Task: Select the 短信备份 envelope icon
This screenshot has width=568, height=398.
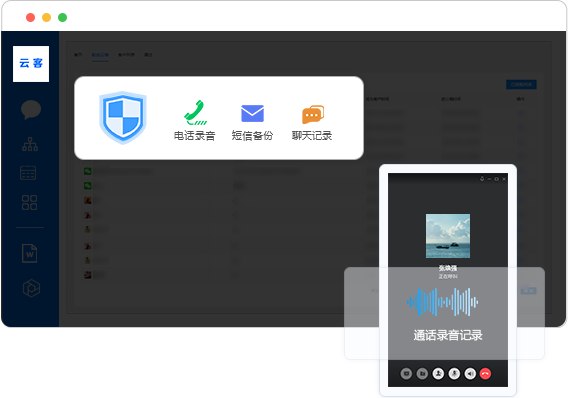Action: 252,113
